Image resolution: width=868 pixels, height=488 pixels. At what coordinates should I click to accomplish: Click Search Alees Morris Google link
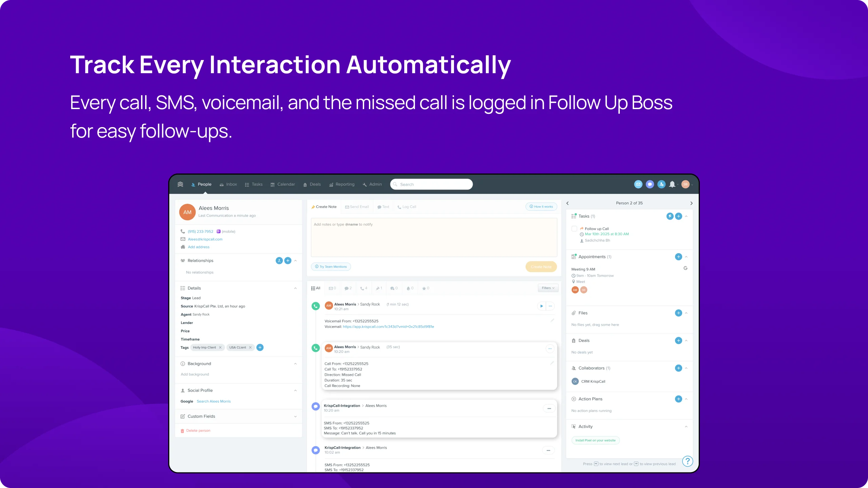click(x=214, y=401)
